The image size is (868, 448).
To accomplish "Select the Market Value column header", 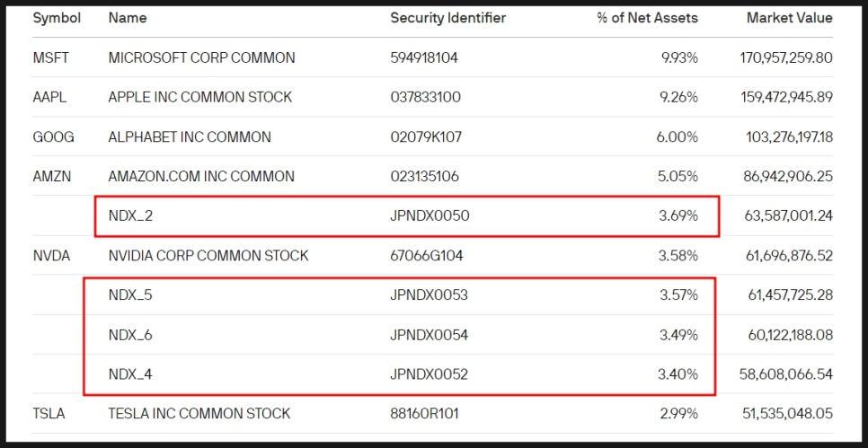I will click(790, 18).
